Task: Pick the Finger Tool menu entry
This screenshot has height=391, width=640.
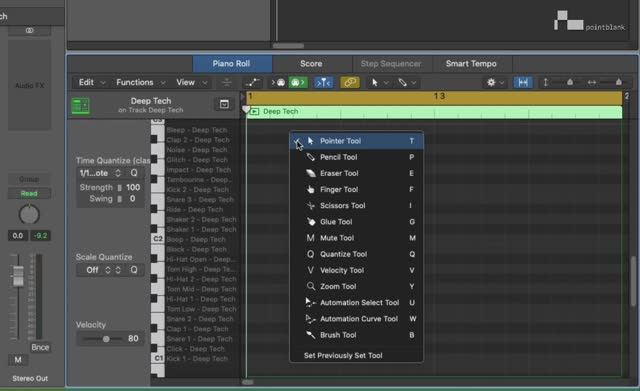Action: pos(356,189)
